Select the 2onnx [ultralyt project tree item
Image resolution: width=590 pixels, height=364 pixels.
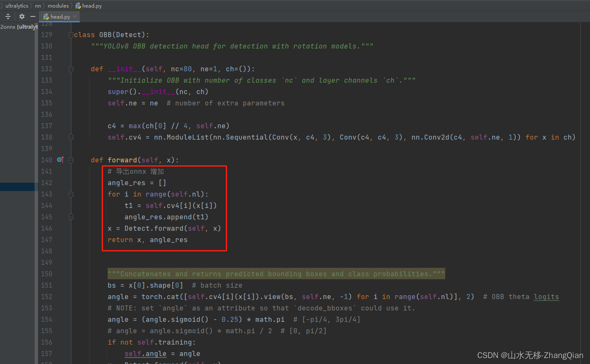[x=19, y=27]
